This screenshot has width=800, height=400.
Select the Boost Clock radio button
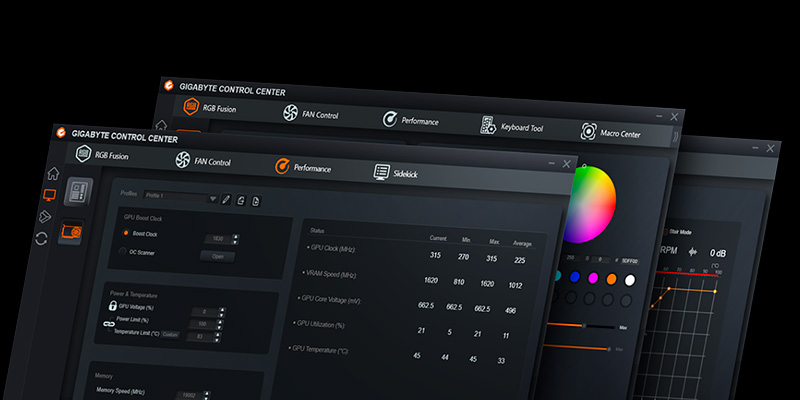point(126,233)
